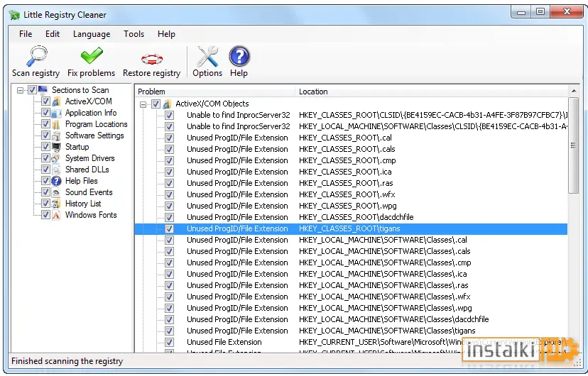Select the Program Locations tree item
This screenshot has width=588, height=376.
coord(97,124)
